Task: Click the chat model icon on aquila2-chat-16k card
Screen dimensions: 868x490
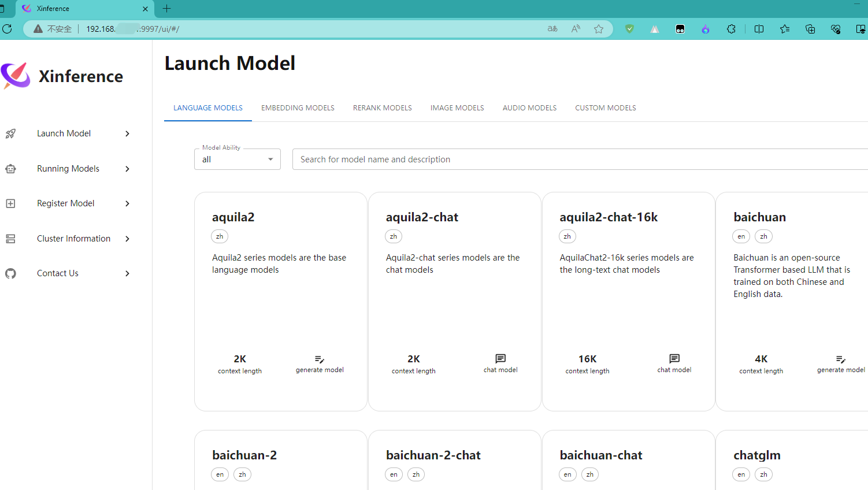Action: tap(674, 359)
